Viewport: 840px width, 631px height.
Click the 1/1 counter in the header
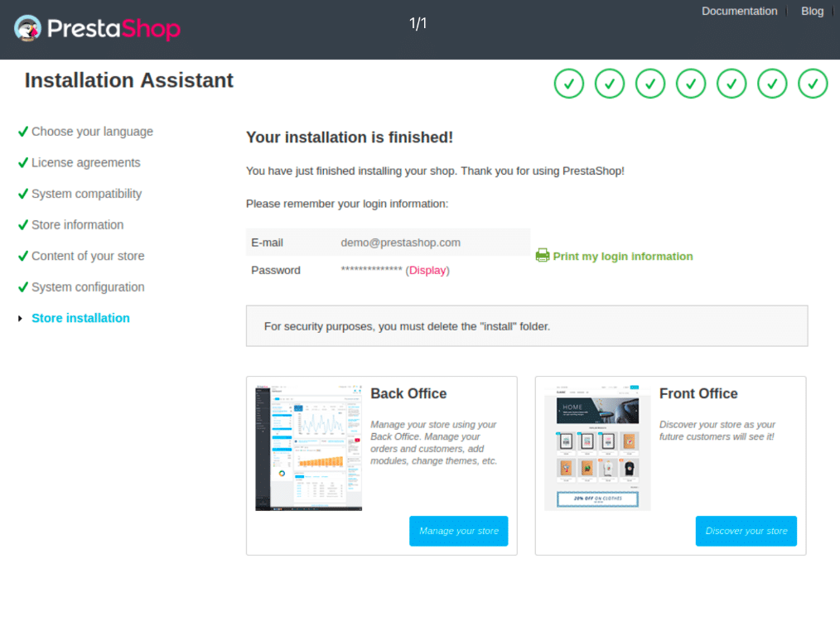pyautogui.click(x=418, y=23)
